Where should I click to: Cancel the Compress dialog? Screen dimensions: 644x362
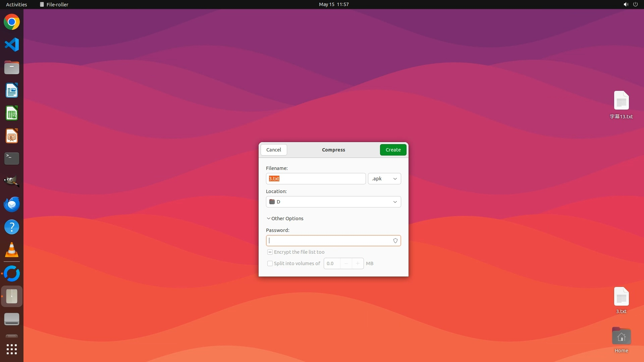pyautogui.click(x=274, y=150)
